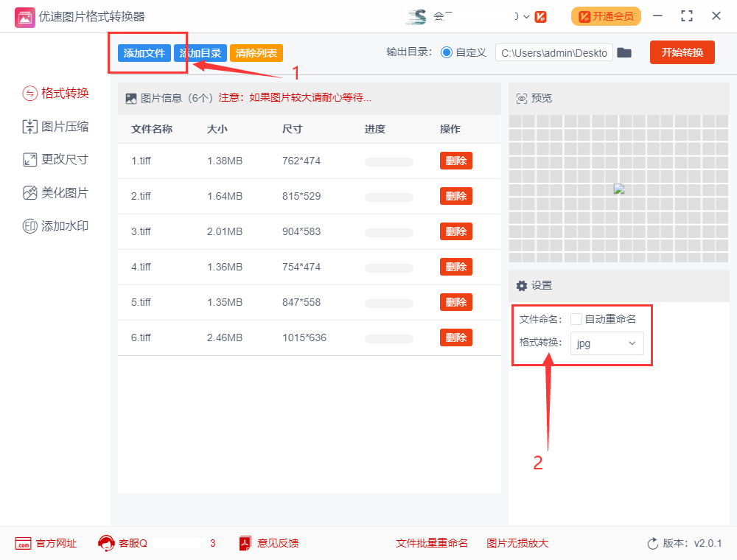This screenshot has height=560, width=737.
Task: Switch to the 格式转换 tab
Action: [x=55, y=94]
